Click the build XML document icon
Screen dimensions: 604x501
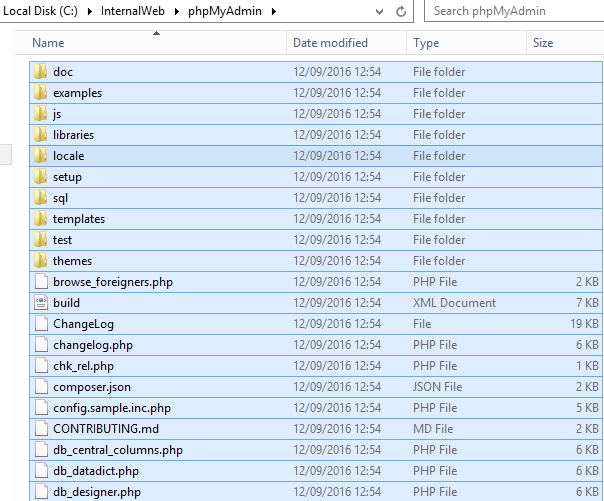41,303
